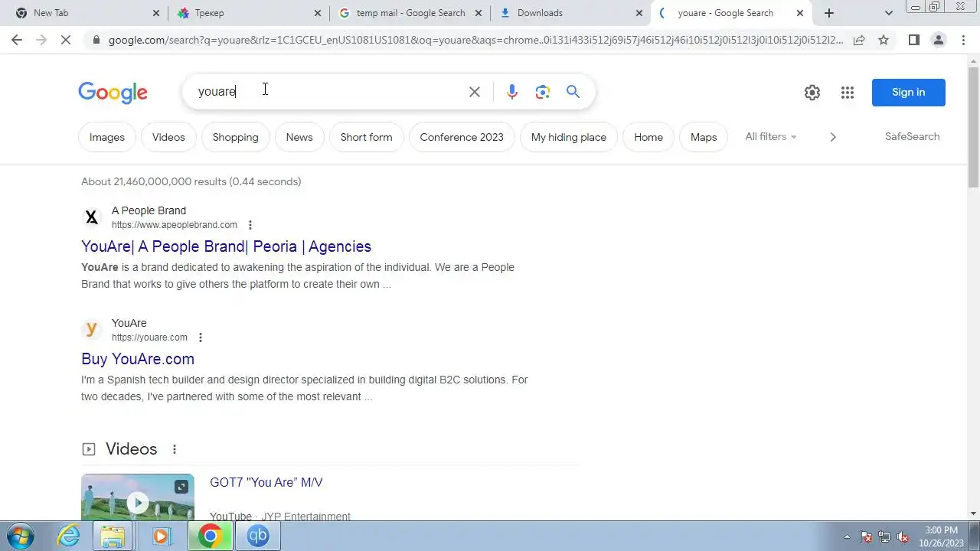This screenshot has height=551, width=980.
Task: Click the Sign in button
Action: pyautogui.click(x=908, y=93)
